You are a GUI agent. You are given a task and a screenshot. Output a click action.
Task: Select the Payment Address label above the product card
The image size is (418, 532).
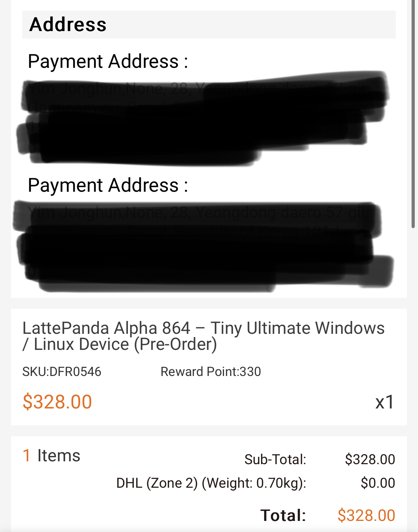tap(108, 185)
